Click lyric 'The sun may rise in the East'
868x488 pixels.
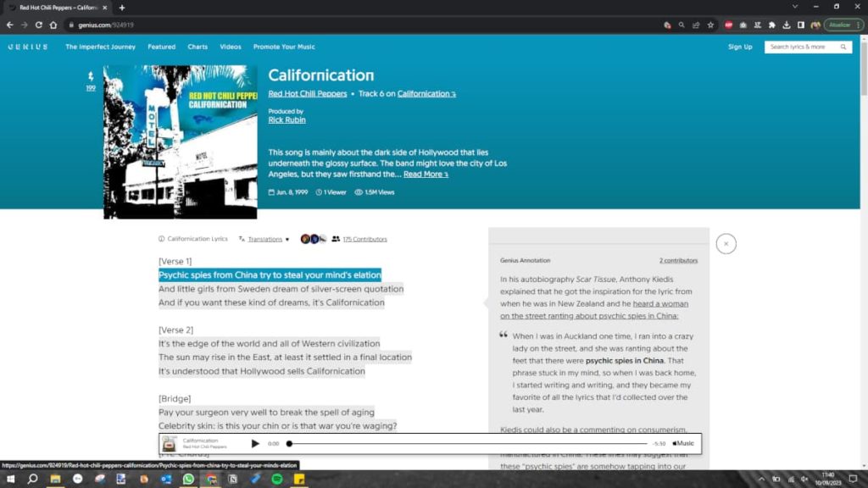coord(285,358)
